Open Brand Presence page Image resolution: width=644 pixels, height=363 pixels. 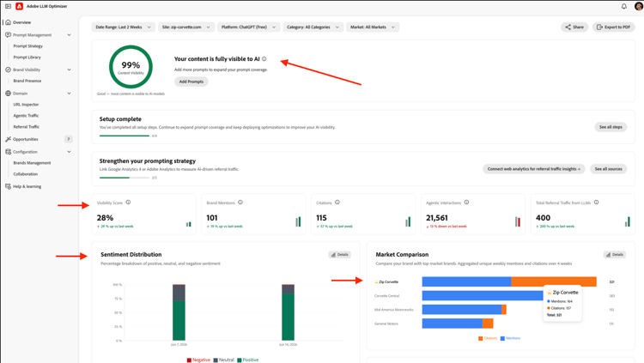pyautogui.click(x=27, y=81)
